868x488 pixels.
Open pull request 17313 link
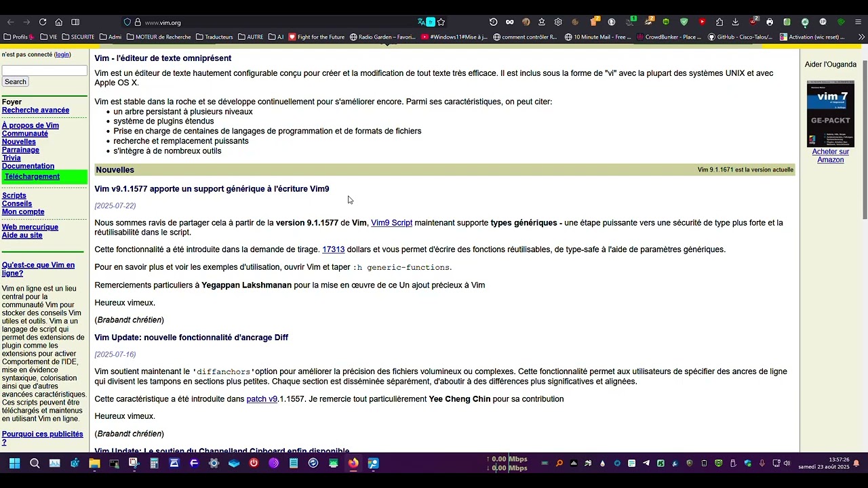coord(333,249)
